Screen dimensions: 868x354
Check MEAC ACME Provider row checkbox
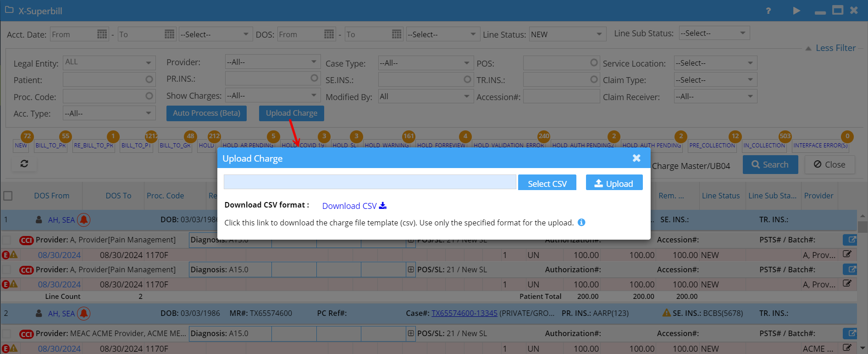6,333
